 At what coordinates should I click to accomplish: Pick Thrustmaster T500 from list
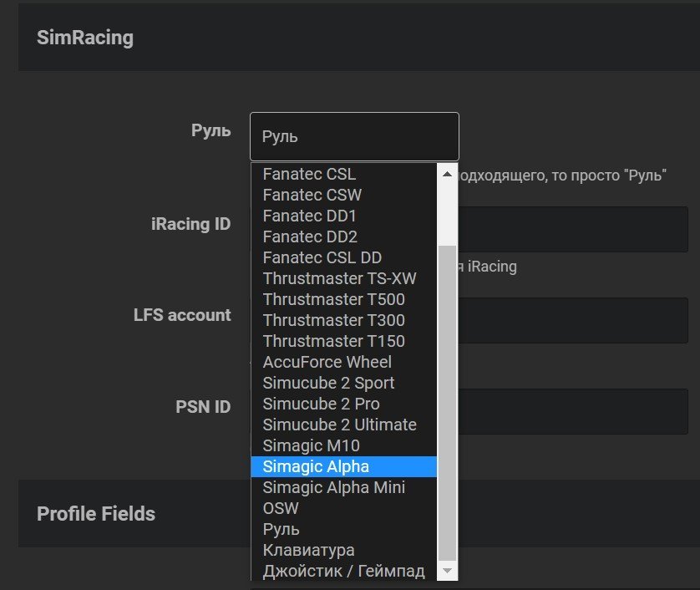pyautogui.click(x=333, y=299)
